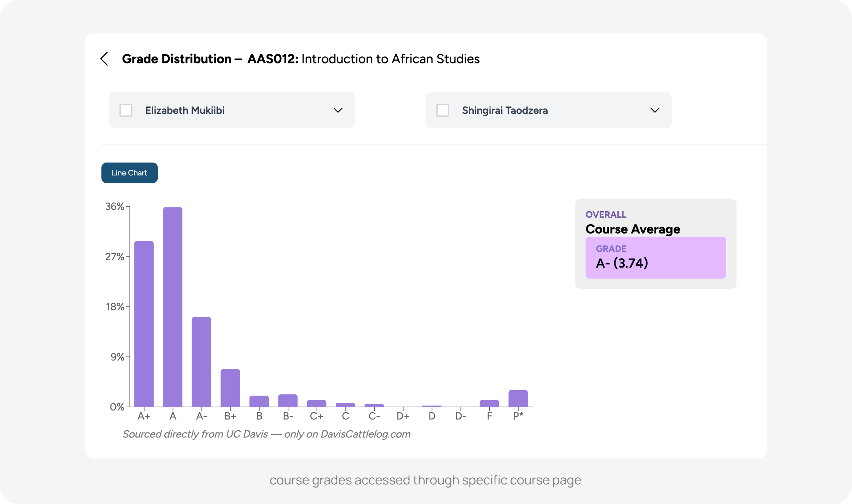
Task: Click the '36%' y-axis label
Action: 115,206
